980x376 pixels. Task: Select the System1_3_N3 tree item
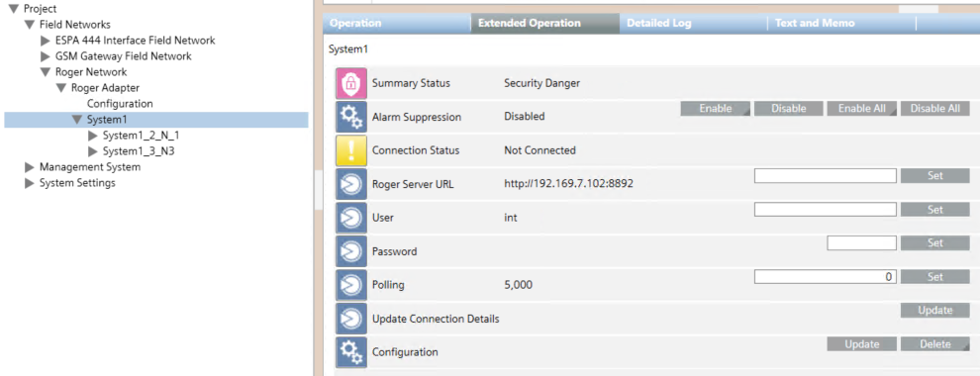click(x=139, y=151)
